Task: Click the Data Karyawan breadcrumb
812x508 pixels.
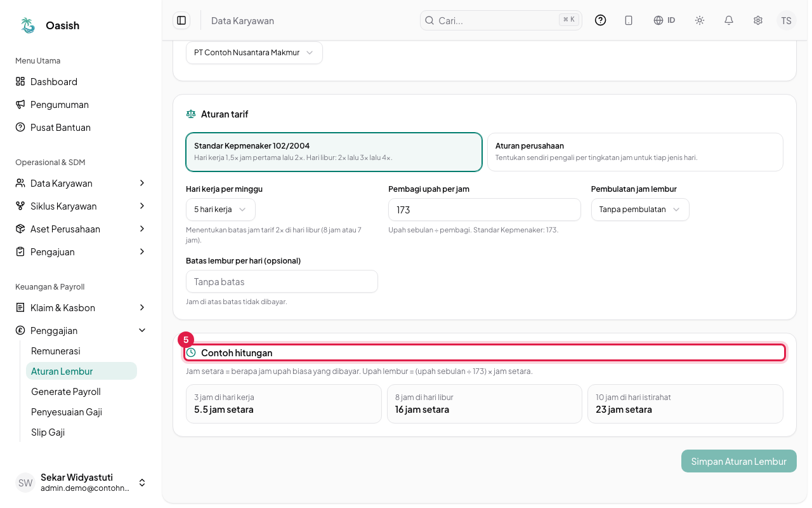Action: 242,21
